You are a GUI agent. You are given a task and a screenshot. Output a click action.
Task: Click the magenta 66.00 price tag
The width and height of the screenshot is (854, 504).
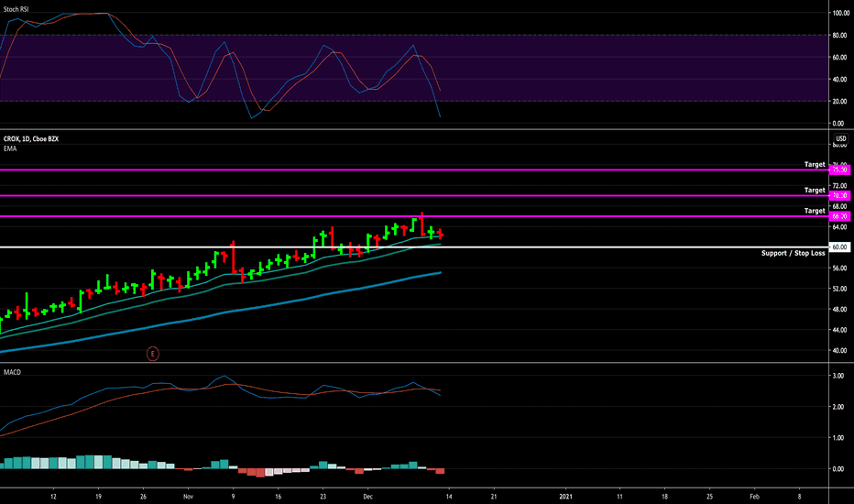(x=839, y=216)
